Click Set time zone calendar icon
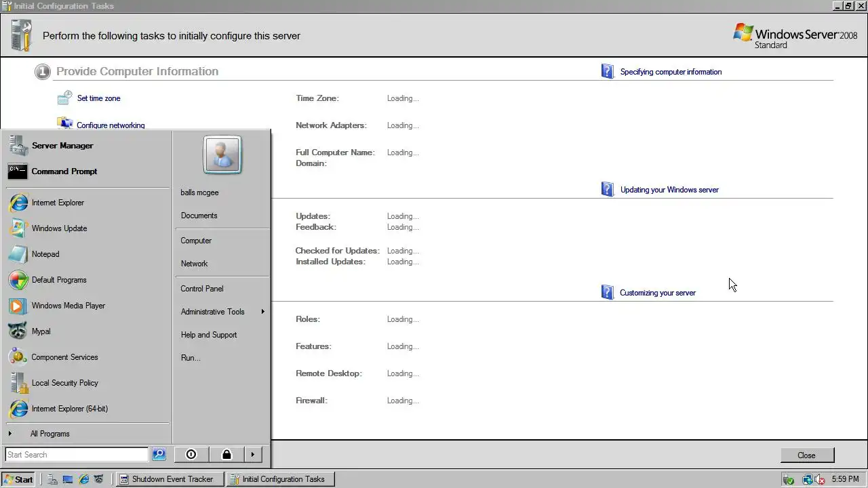 point(64,98)
